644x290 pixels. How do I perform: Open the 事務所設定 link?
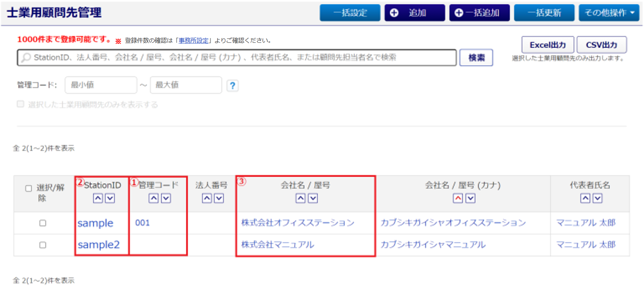tap(194, 41)
